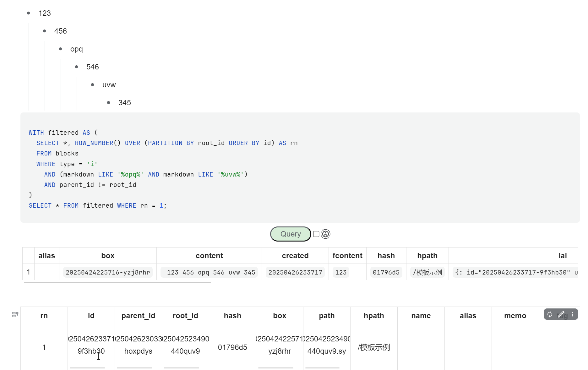This screenshot has width=588, height=370.
Task: Click box value 20250424225716-yzj8rhr in results
Action: pyautogui.click(x=108, y=272)
